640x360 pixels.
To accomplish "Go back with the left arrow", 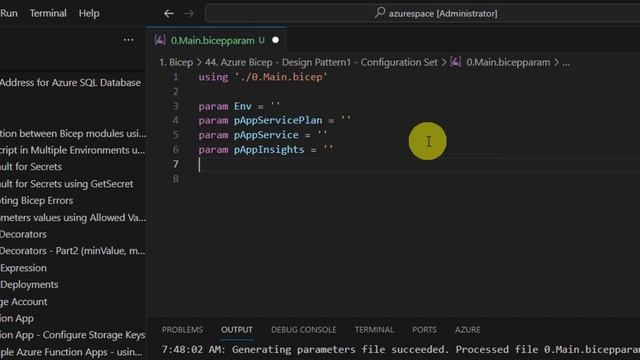I will [x=169, y=13].
